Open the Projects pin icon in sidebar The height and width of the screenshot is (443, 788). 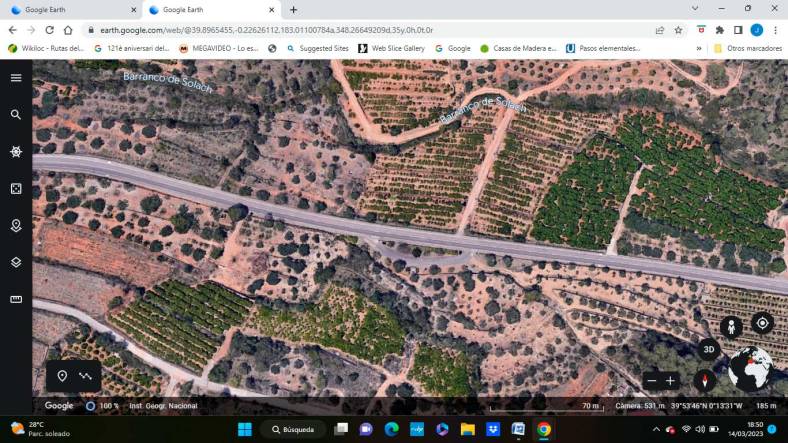click(16, 226)
